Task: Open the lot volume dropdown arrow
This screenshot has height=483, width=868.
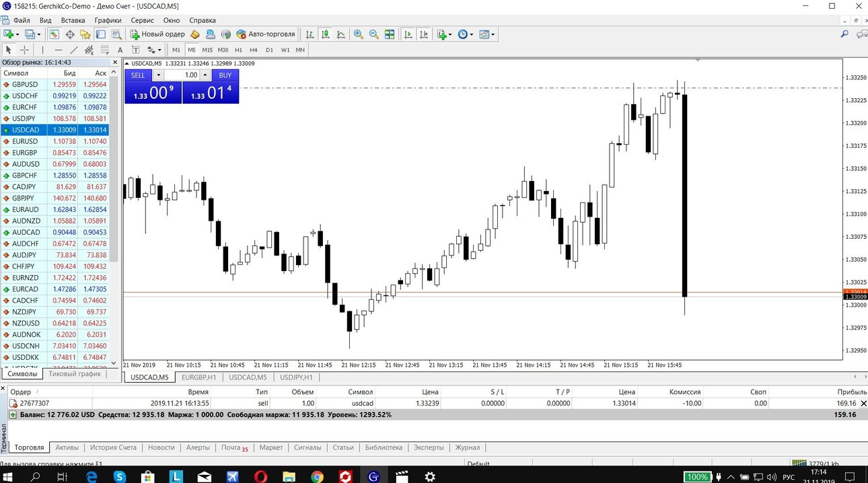Action: (x=158, y=75)
